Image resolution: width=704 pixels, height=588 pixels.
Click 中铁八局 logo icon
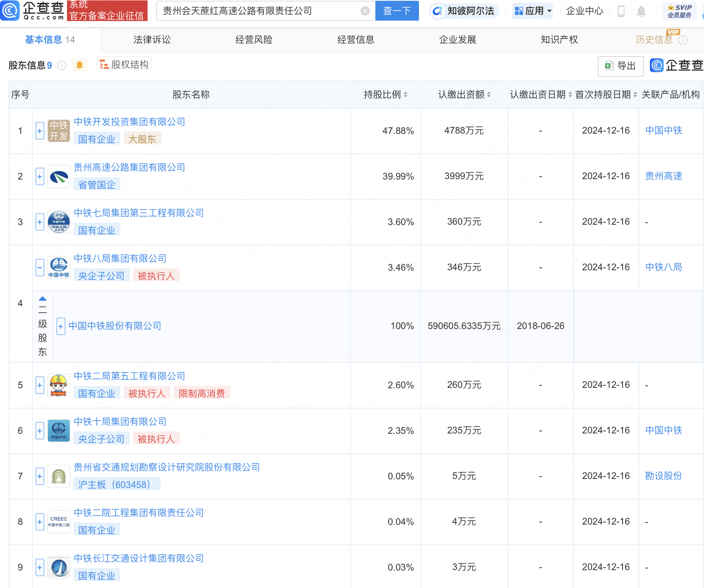pyautogui.click(x=59, y=268)
